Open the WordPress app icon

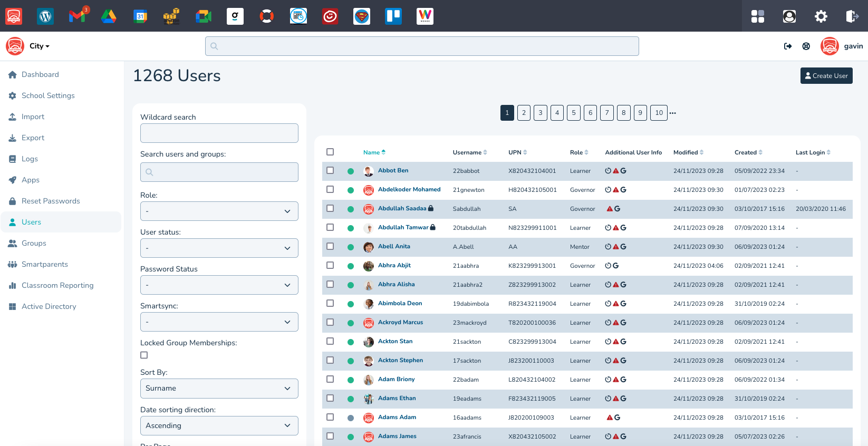(45, 16)
